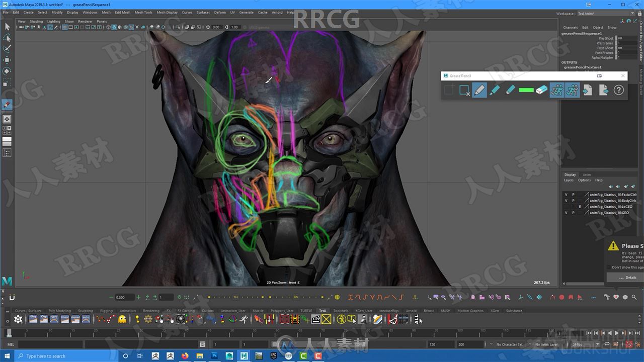
Task: Click the Import Grease Pencil file icon
Action: click(588, 90)
